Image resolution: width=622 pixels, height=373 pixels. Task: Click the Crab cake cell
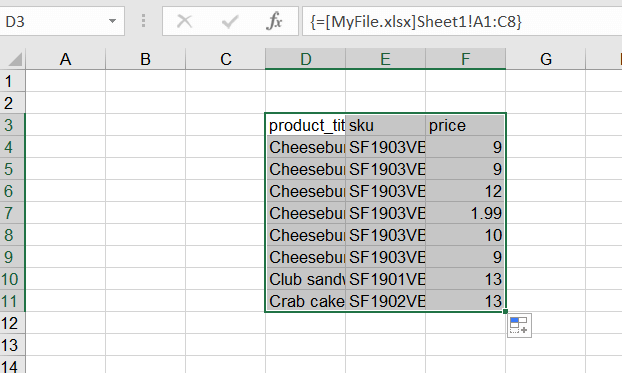(x=305, y=301)
